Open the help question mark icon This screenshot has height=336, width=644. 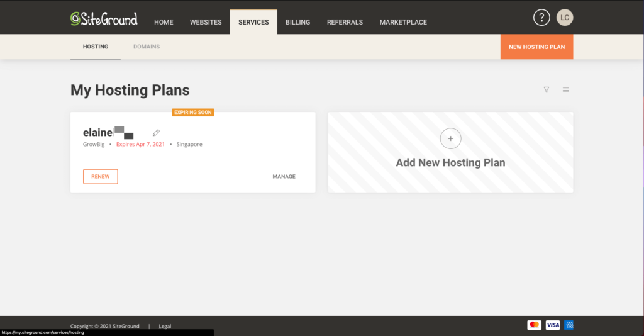[x=541, y=18]
